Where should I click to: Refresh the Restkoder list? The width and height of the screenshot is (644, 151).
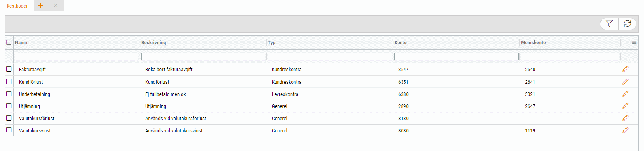pos(627,24)
